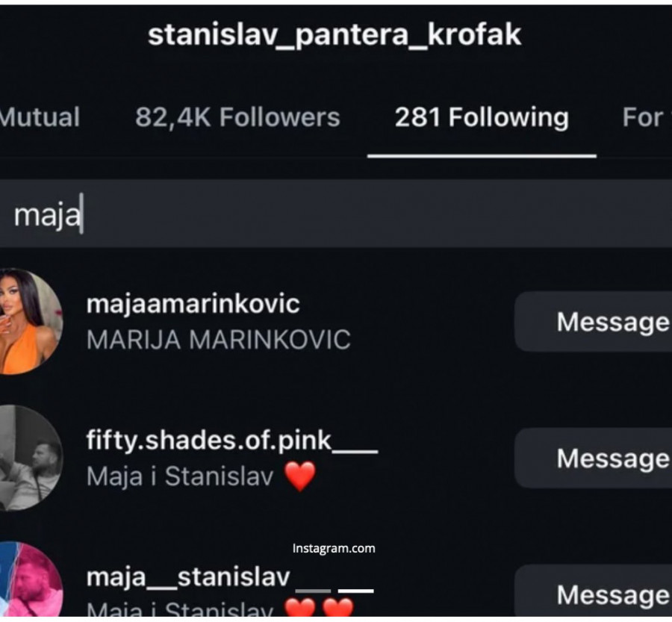Open maja__stanislav profile avatar
The height and width of the screenshot is (622, 672).
point(30,579)
